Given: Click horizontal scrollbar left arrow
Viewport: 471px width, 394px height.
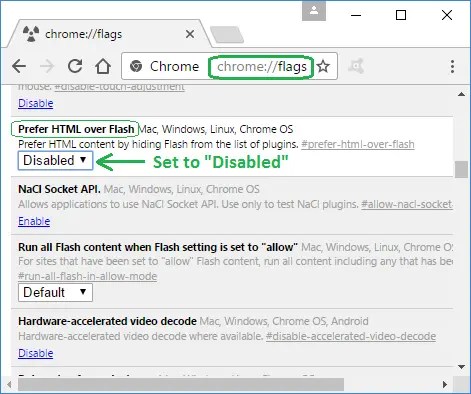Looking at the screenshot, I should pos(9,384).
